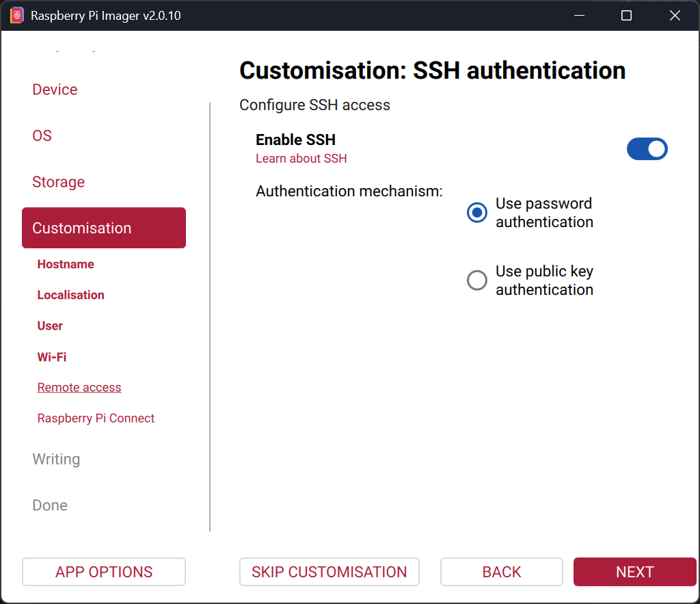The width and height of the screenshot is (700, 604).
Task: Select Use public key authentication
Action: click(530, 280)
